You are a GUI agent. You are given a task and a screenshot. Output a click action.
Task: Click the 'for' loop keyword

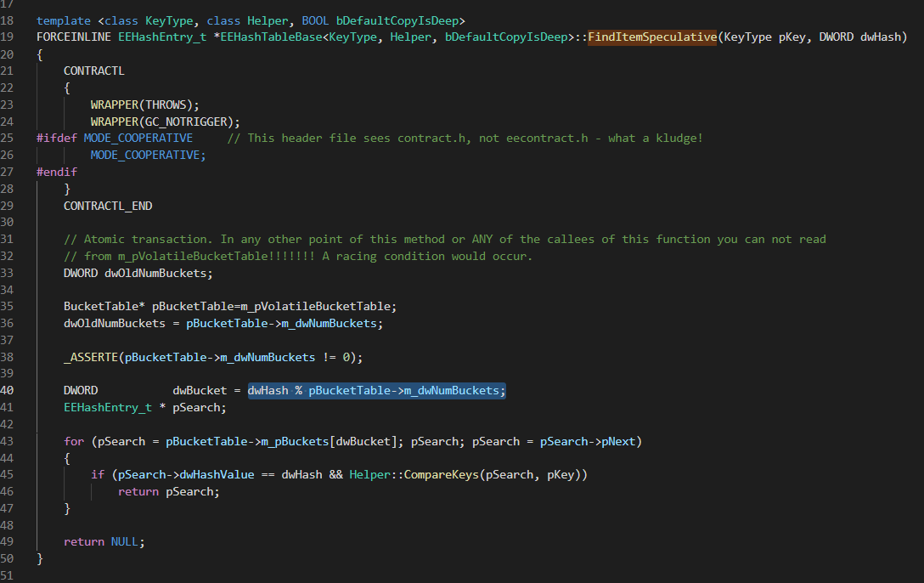74,442
